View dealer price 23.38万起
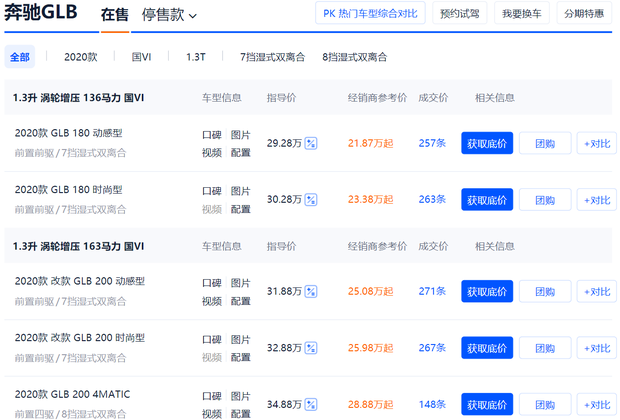This screenshot has width=620, height=420. coord(370,200)
